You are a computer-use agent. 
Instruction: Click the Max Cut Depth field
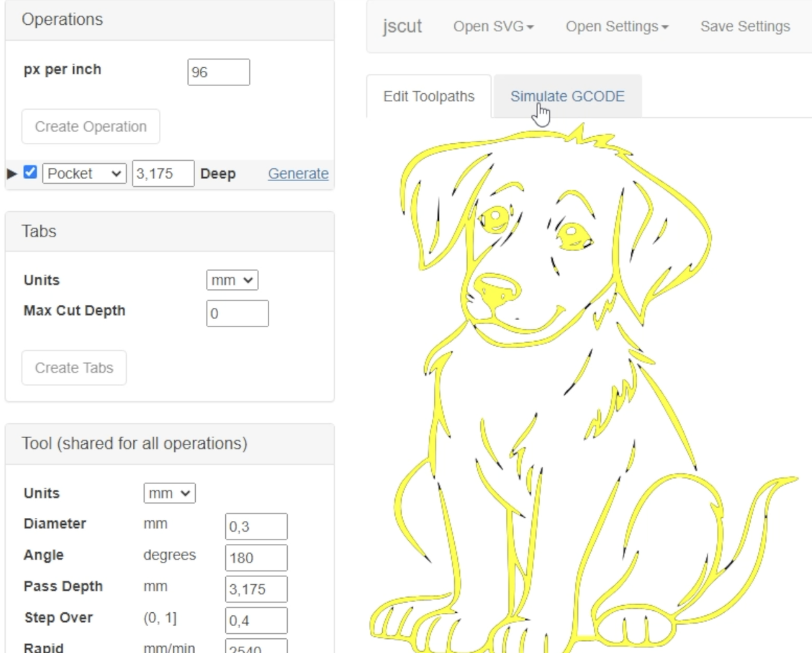[237, 313]
